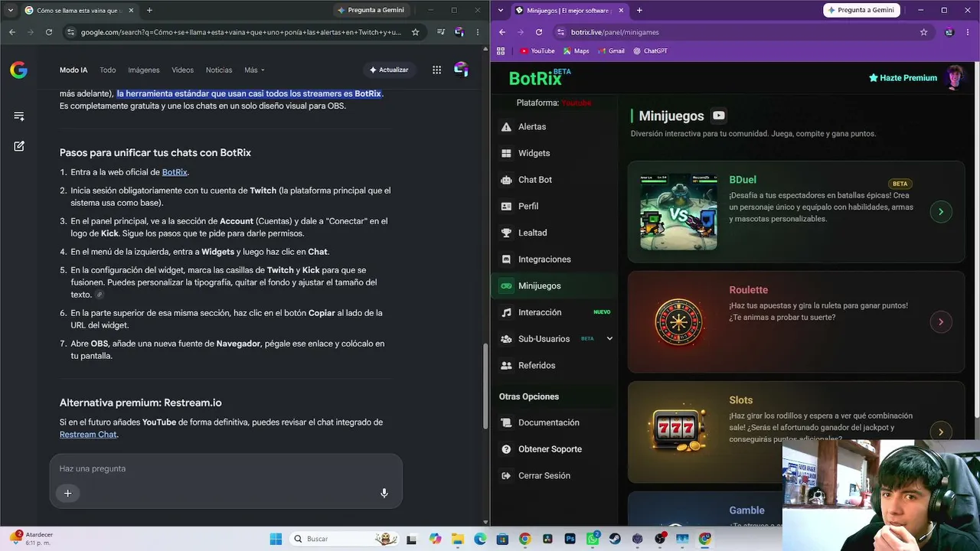This screenshot has height=551, width=980.
Task: Bookmark the Google page with star icon
Action: tap(415, 32)
